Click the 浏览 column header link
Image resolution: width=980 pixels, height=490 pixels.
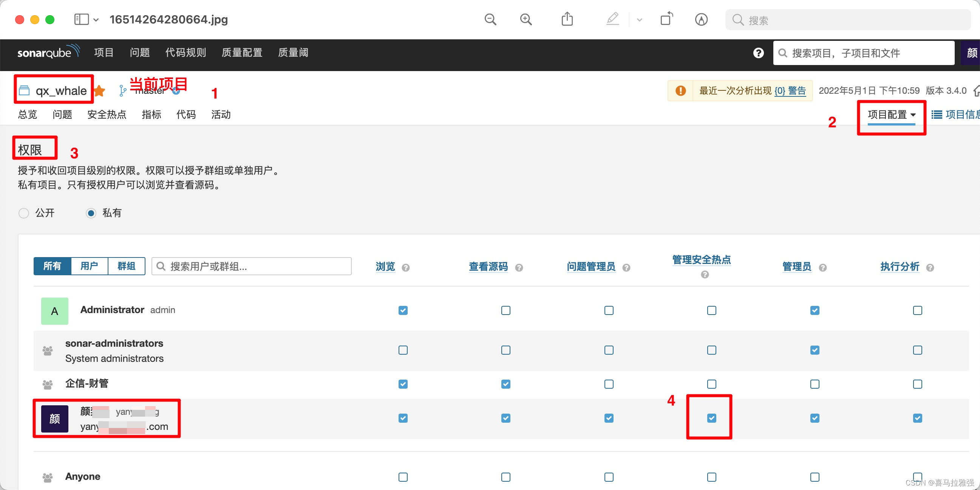coord(385,266)
